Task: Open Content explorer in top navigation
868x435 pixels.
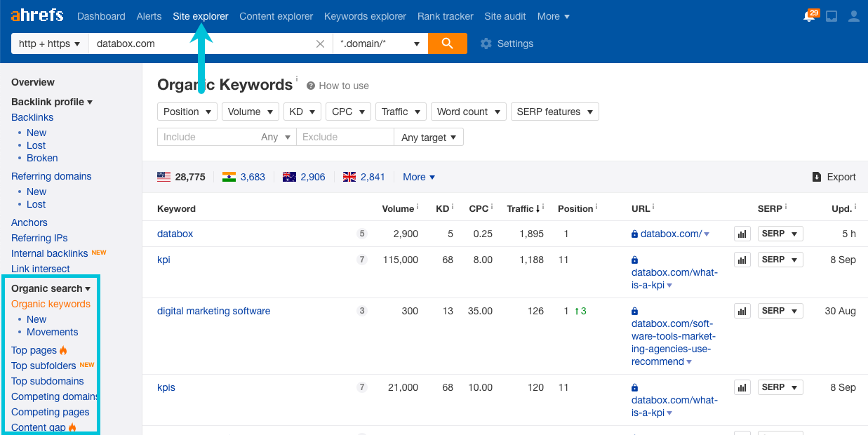Action: (276, 16)
